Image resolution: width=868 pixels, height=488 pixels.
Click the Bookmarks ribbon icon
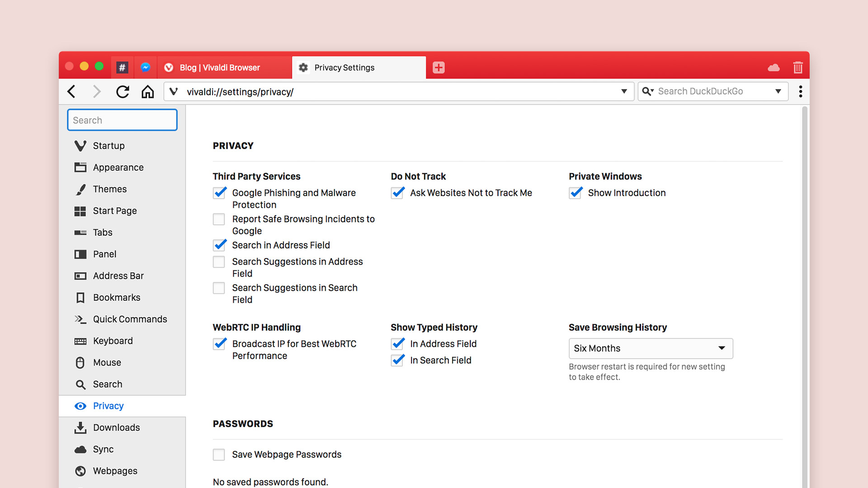pyautogui.click(x=80, y=298)
